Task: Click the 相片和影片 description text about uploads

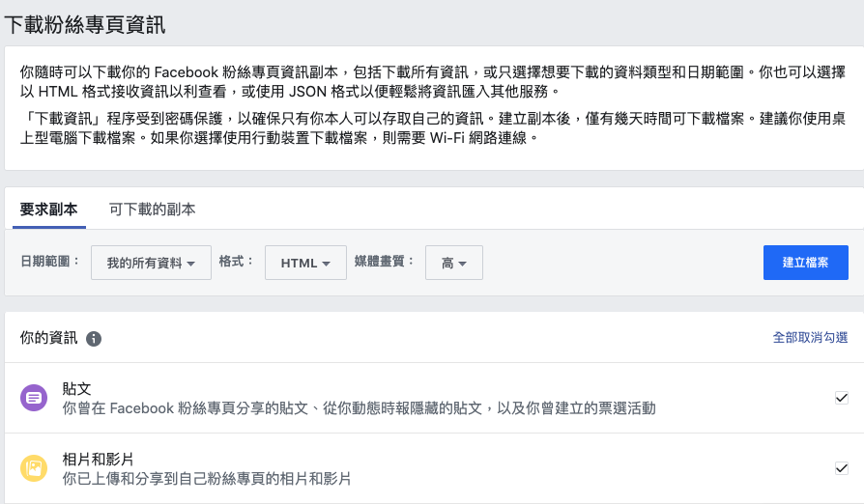Action: point(207,479)
